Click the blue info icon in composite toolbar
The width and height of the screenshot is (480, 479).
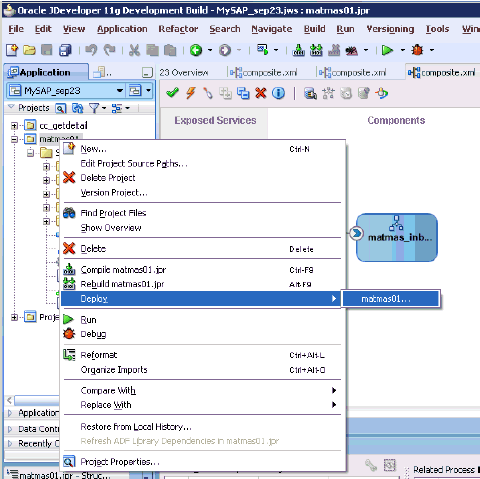pos(278,93)
